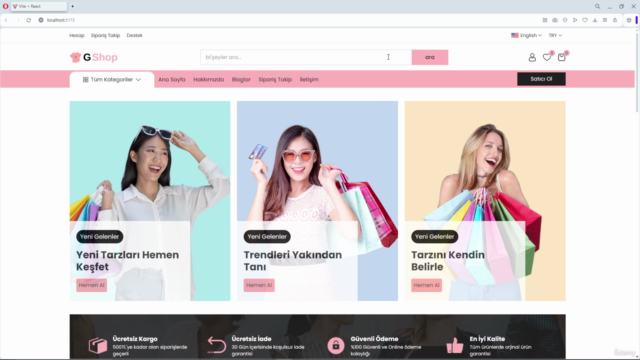The width and height of the screenshot is (640, 360).
Task: Open the privacy shield icon in address bar
Action: (565, 20)
